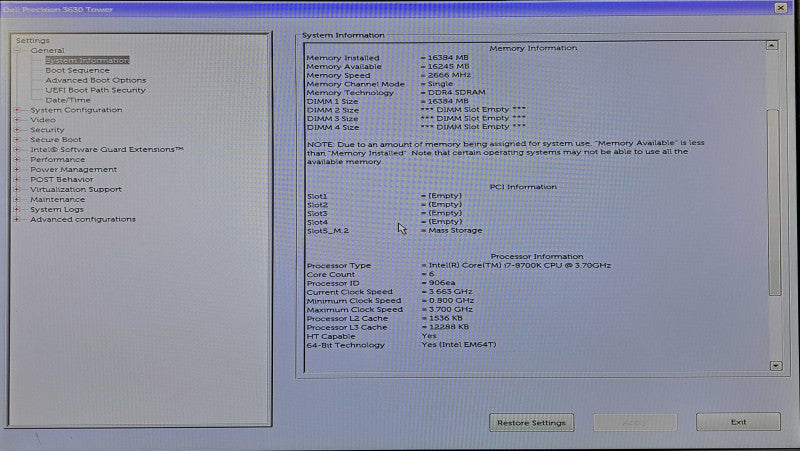Click Memory Technology value DDR4 SDRAM
800x451 pixels.
pos(456,92)
